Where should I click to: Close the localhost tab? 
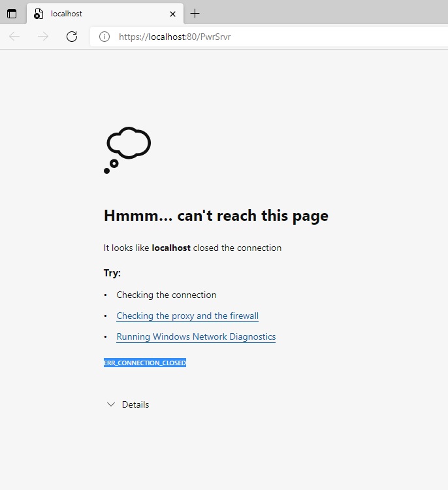pos(172,14)
